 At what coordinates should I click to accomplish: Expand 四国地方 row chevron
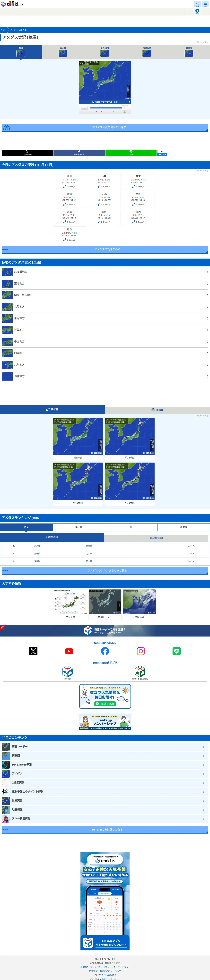[207, 353]
